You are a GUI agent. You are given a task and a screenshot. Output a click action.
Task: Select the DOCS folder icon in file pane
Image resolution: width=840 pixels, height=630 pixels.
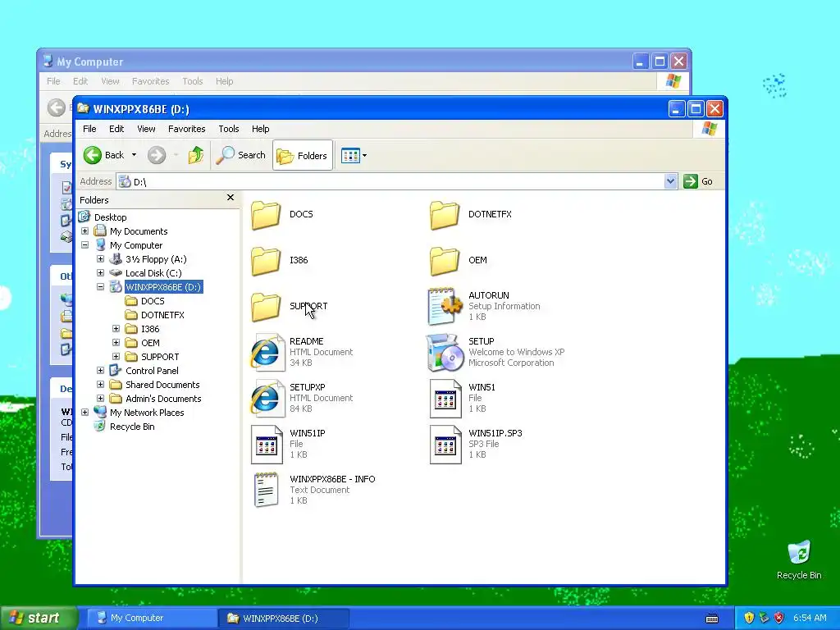(x=266, y=215)
